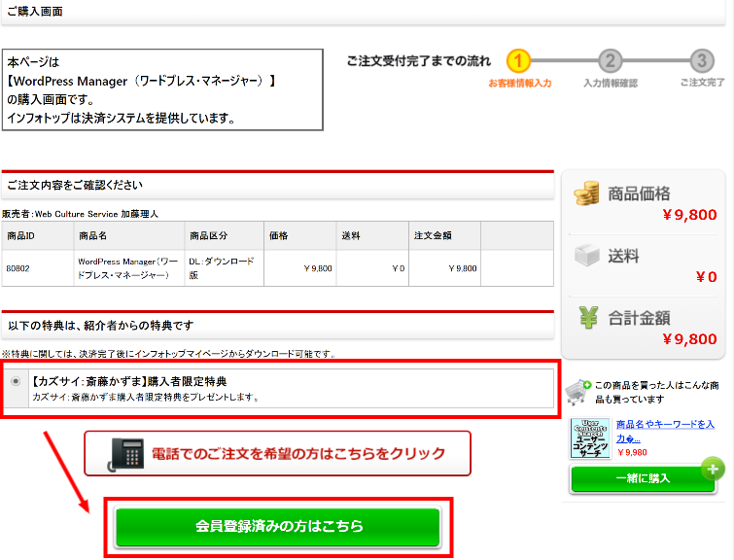Click the recommended product price ￥9,980

[632, 452]
